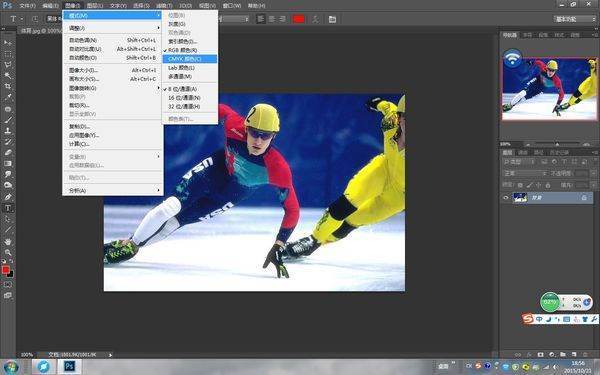
Task: Click the navigator zoom slider handle
Action: (557, 144)
